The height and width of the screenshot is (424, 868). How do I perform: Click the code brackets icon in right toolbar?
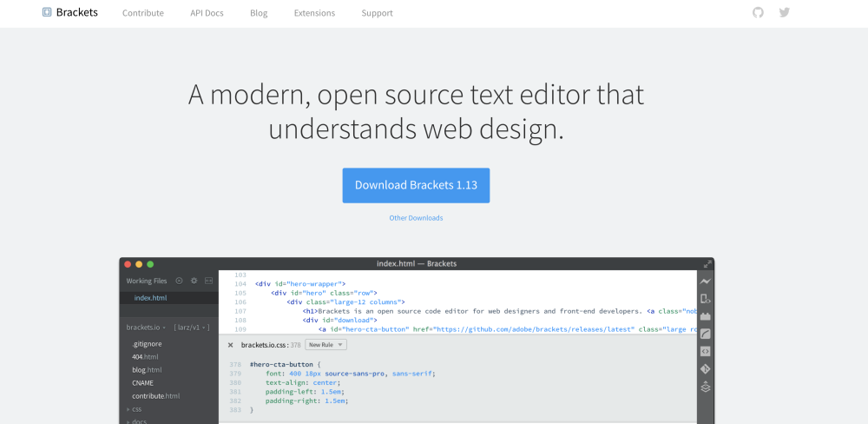(705, 351)
